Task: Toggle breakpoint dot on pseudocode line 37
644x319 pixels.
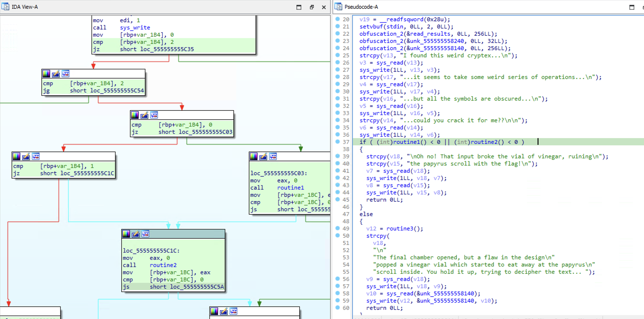Action: click(337, 141)
